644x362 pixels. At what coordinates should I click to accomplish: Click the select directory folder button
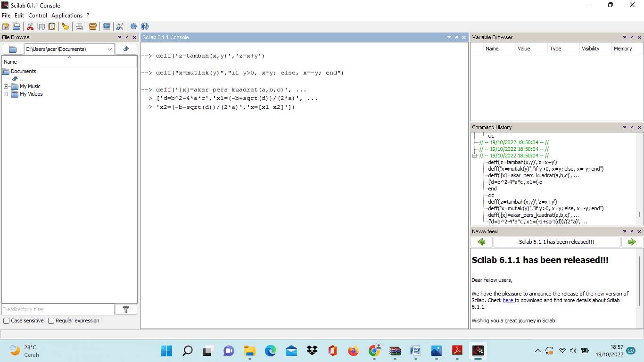coord(13,49)
